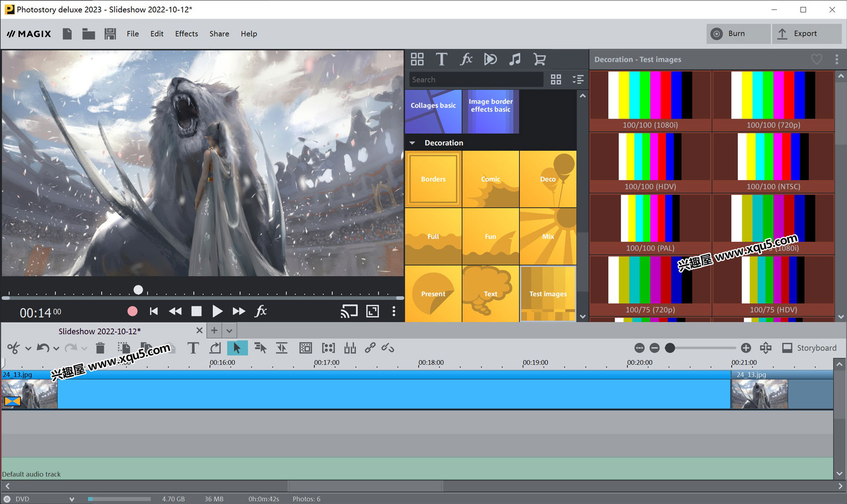Zoom in timeline with plus button

click(x=746, y=348)
